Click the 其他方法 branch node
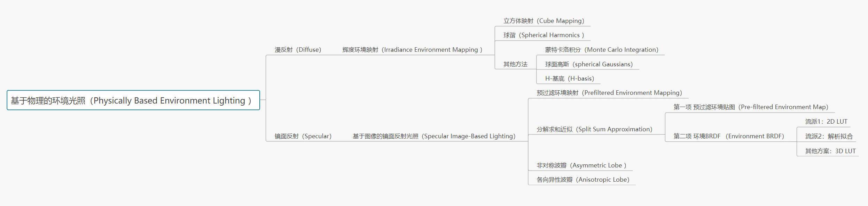This screenshot has width=868, height=206. coord(515,64)
